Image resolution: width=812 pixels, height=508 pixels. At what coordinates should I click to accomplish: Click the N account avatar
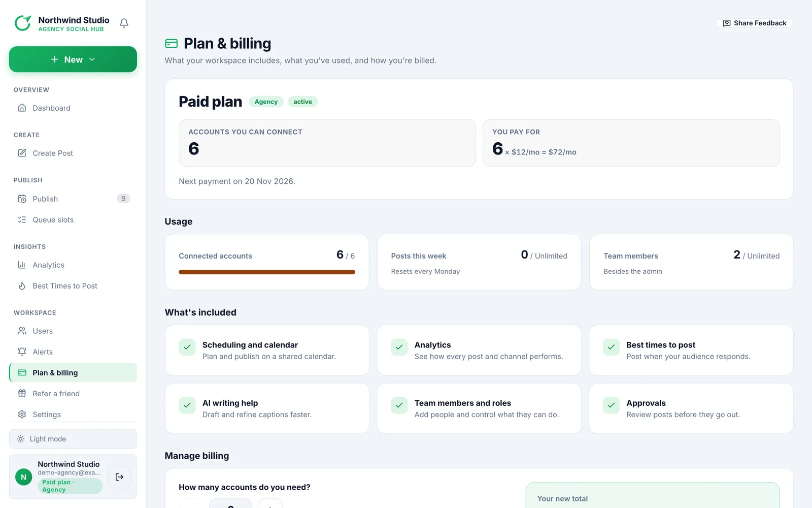tap(23, 477)
